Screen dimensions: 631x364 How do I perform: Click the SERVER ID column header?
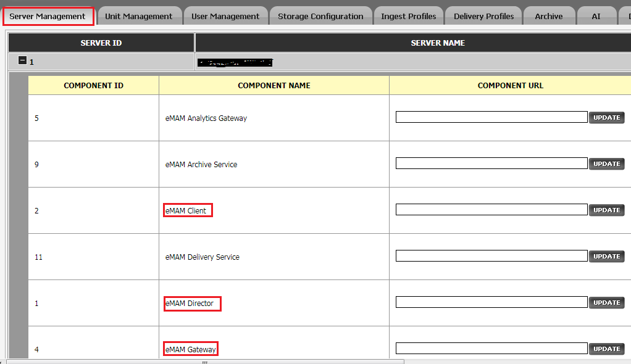pyautogui.click(x=101, y=43)
